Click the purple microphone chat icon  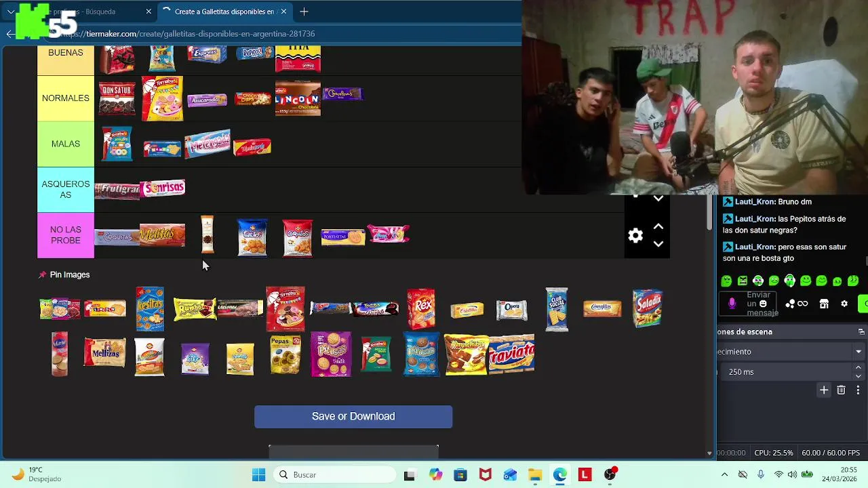click(732, 304)
